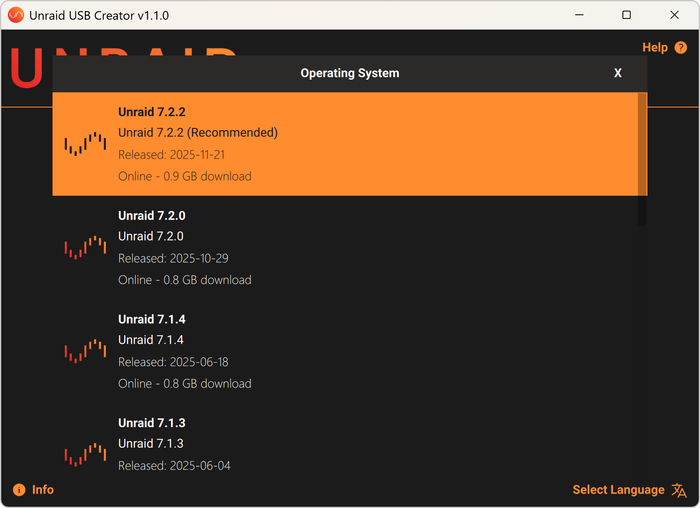
Task: Minimize the Unraid USB Creator window
Action: pyautogui.click(x=580, y=15)
